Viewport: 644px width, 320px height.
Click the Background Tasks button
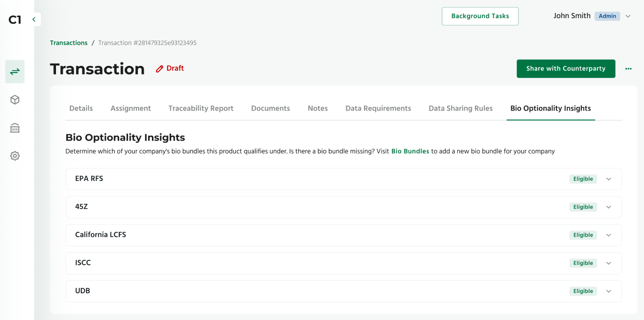coord(480,16)
